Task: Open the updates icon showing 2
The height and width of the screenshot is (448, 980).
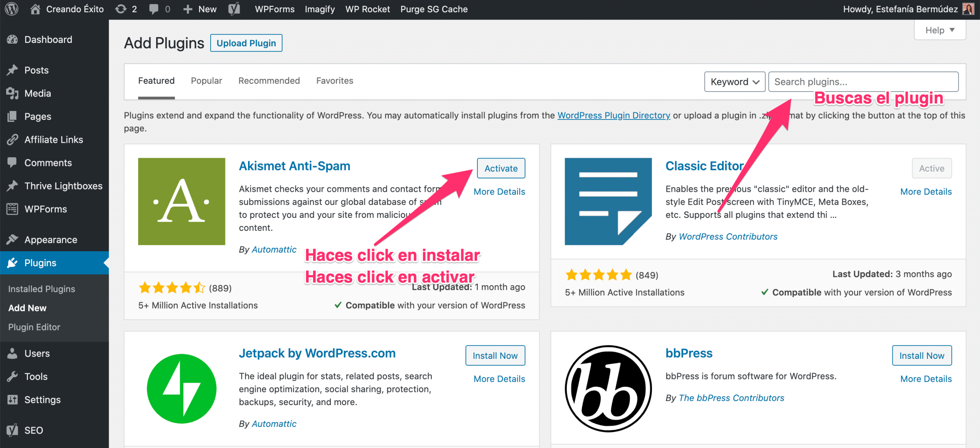Action: tap(121, 9)
